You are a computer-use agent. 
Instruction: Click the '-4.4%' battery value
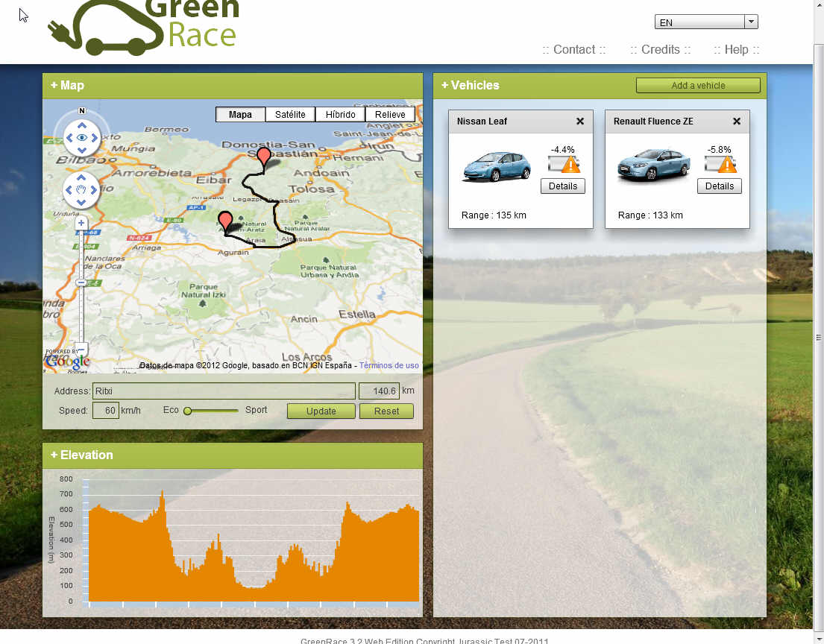point(562,150)
